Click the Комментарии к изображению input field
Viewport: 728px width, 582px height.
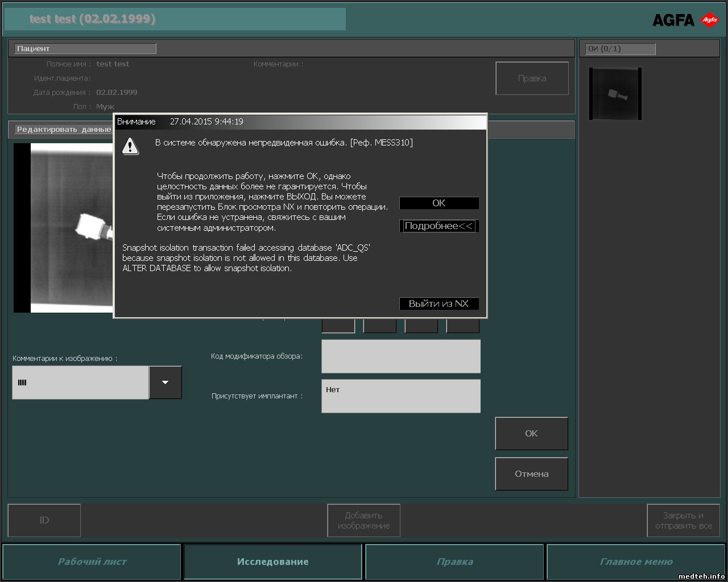[80, 383]
